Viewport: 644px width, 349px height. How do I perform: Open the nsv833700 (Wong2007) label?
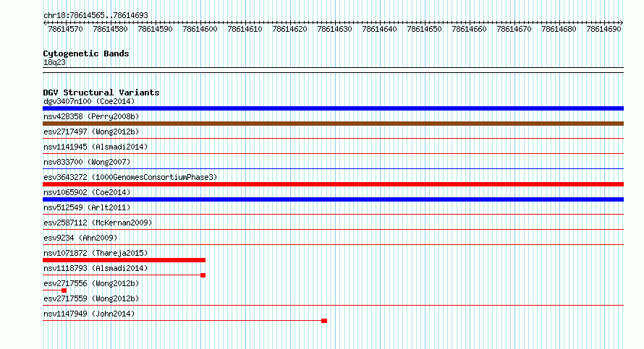tap(87, 162)
